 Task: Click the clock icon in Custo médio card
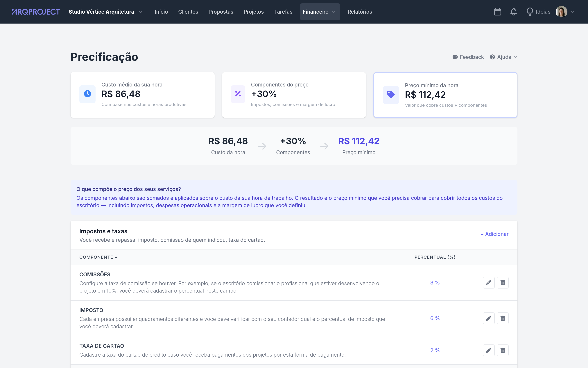tap(87, 94)
